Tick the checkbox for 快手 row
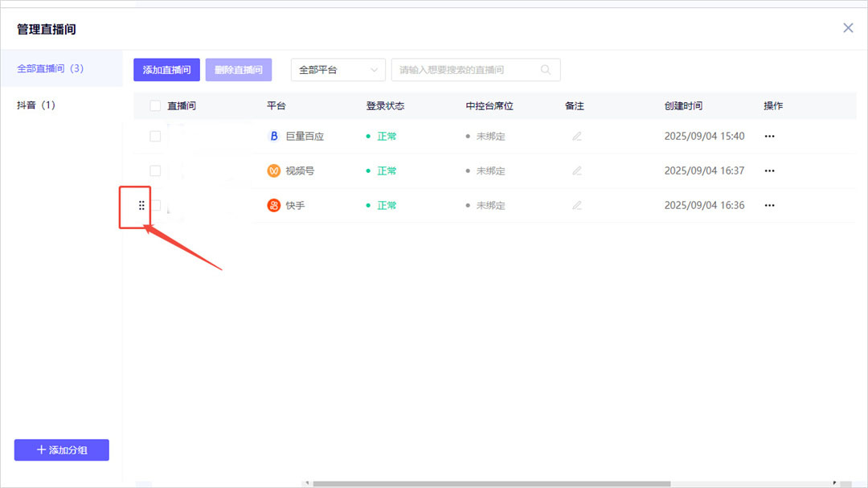 pos(157,206)
